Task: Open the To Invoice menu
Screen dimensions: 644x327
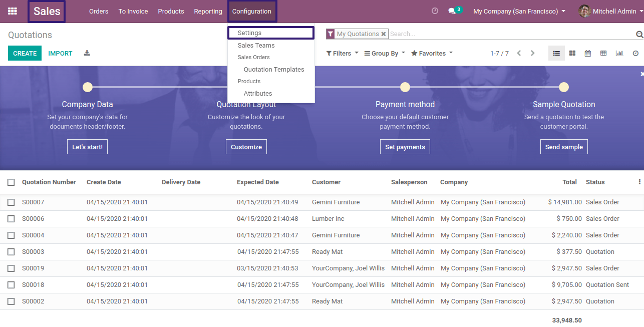Action: tap(133, 11)
